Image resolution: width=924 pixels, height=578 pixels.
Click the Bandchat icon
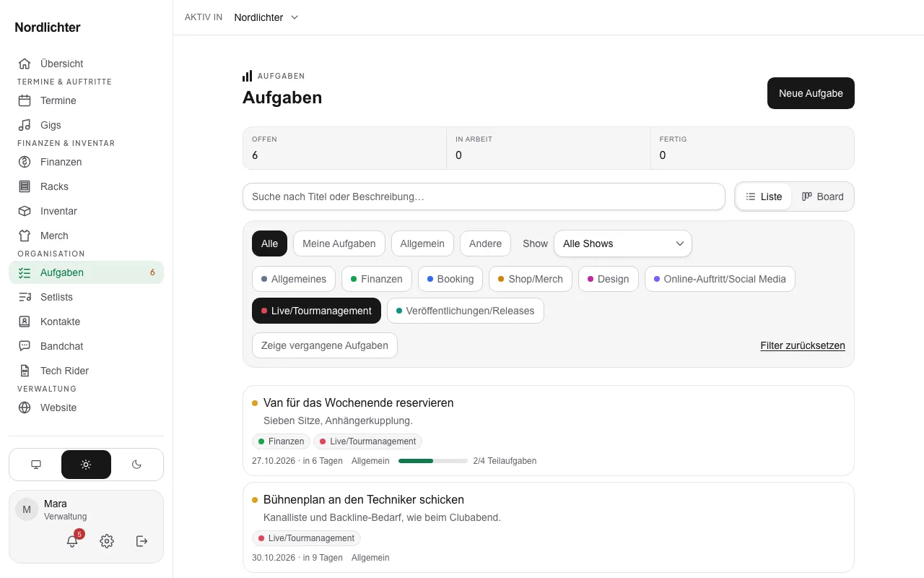(25, 346)
